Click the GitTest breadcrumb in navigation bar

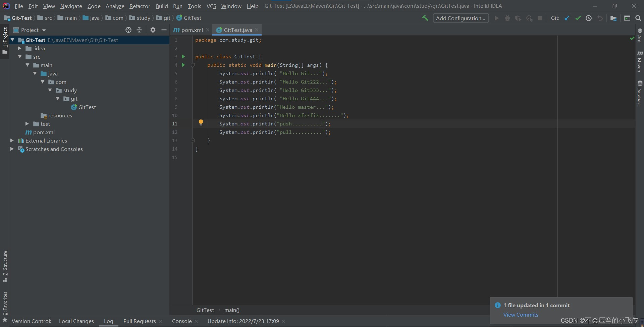[x=189, y=18]
